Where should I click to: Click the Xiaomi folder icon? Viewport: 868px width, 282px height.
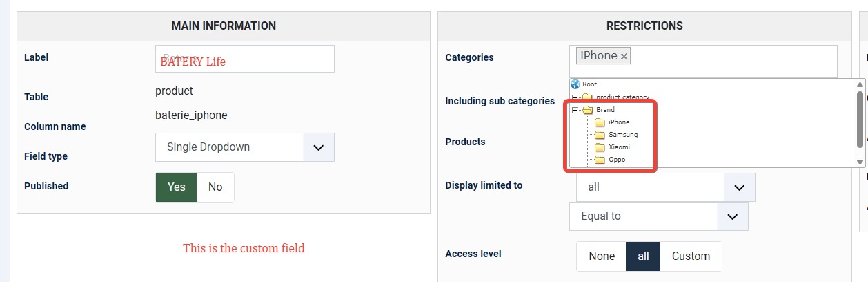[600, 147]
